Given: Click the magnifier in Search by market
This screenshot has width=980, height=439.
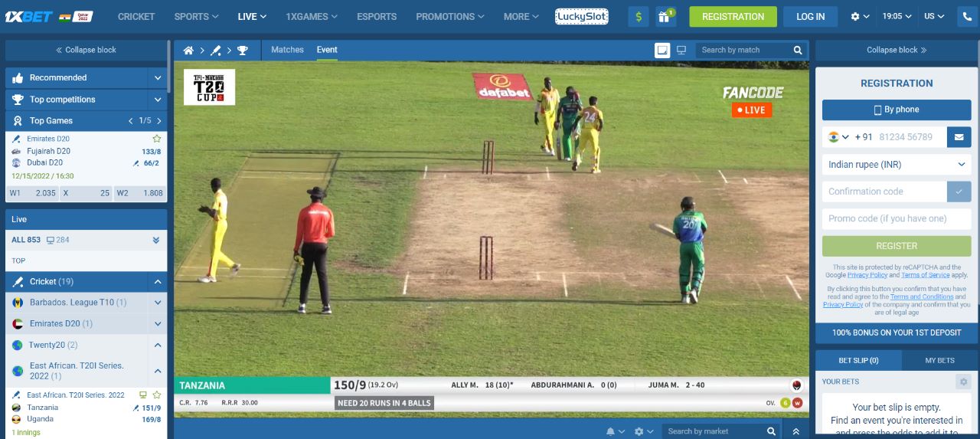Looking at the screenshot, I should pos(772,431).
